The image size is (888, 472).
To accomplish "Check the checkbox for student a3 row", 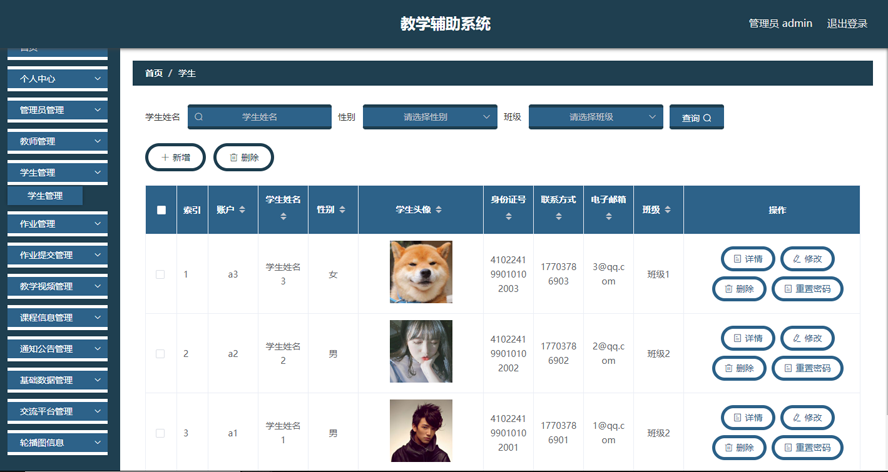I will click(160, 274).
